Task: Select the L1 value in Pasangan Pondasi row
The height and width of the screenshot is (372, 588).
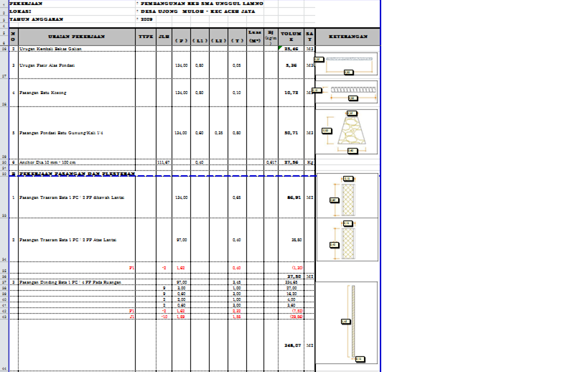Action: [199, 133]
